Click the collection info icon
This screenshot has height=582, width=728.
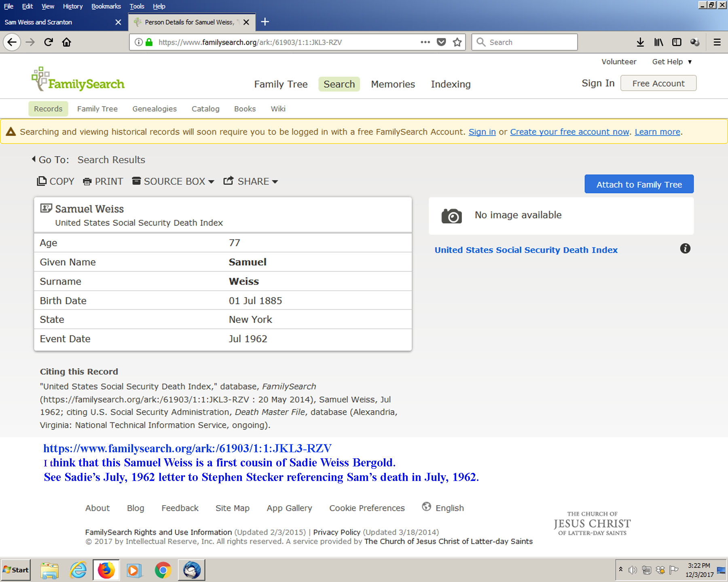685,249
